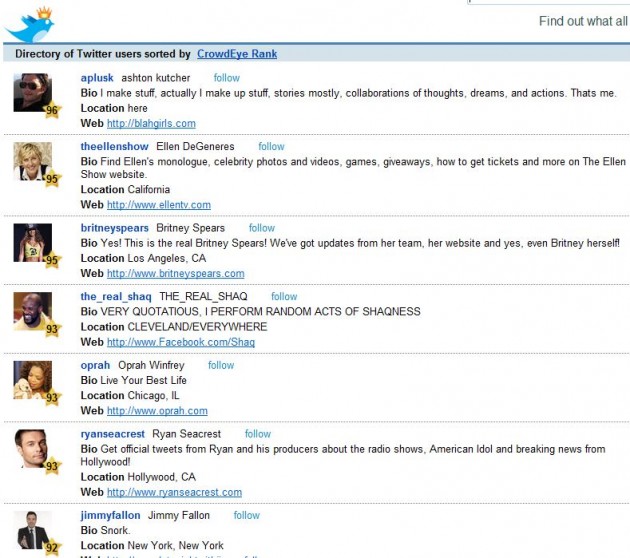Image resolution: width=630 pixels, height=558 pixels.
Task: Click the 'Location CLEVELAND/EVERYWHERE' line
Action: pyautogui.click(x=174, y=327)
